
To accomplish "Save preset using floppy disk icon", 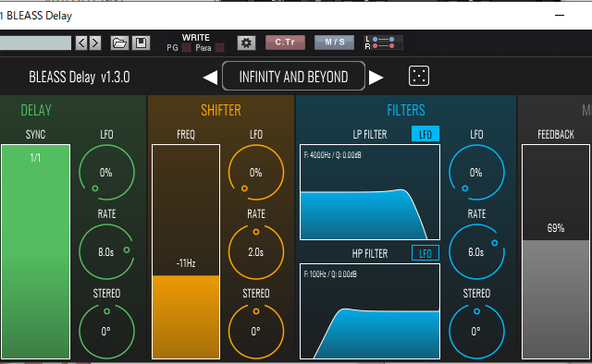I will [142, 42].
